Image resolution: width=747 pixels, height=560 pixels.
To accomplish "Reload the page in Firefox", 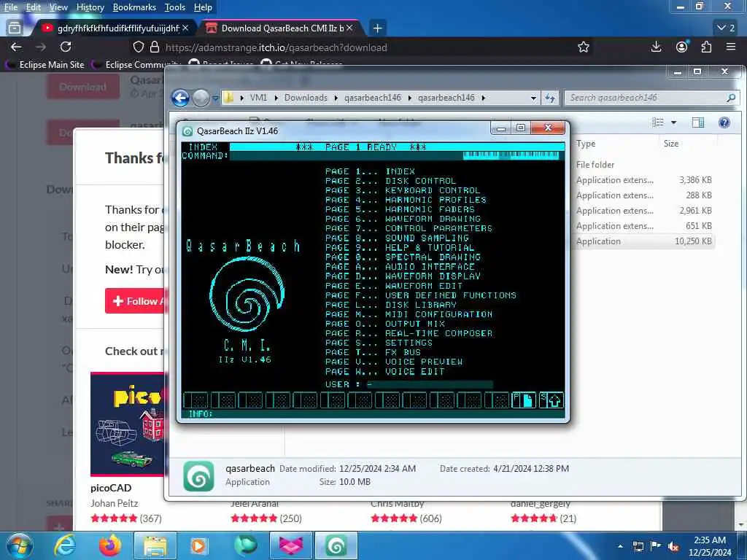I will click(x=66, y=47).
